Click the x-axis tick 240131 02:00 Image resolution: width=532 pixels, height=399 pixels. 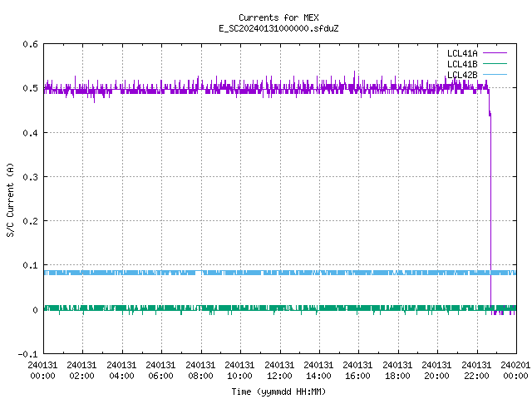[x=81, y=371]
